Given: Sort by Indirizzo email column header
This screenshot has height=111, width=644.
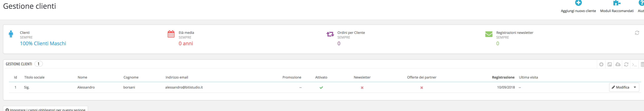Looking at the screenshot, I should click(x=176, y=77).
